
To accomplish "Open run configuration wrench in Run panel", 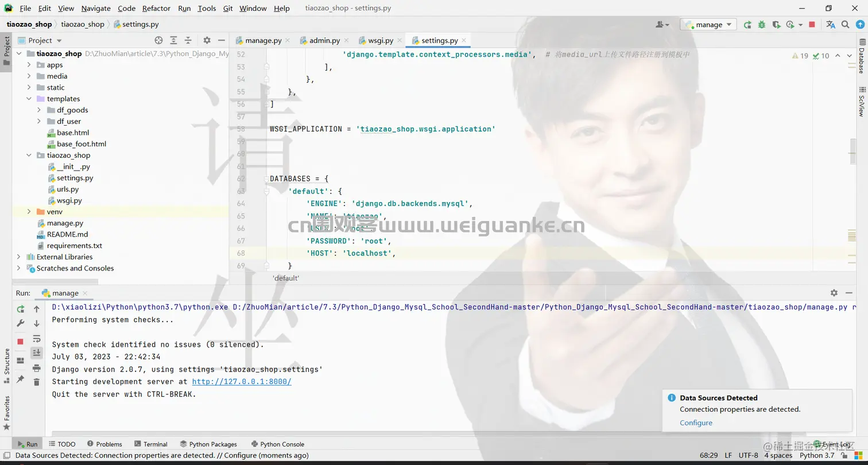I will point(21,323).
